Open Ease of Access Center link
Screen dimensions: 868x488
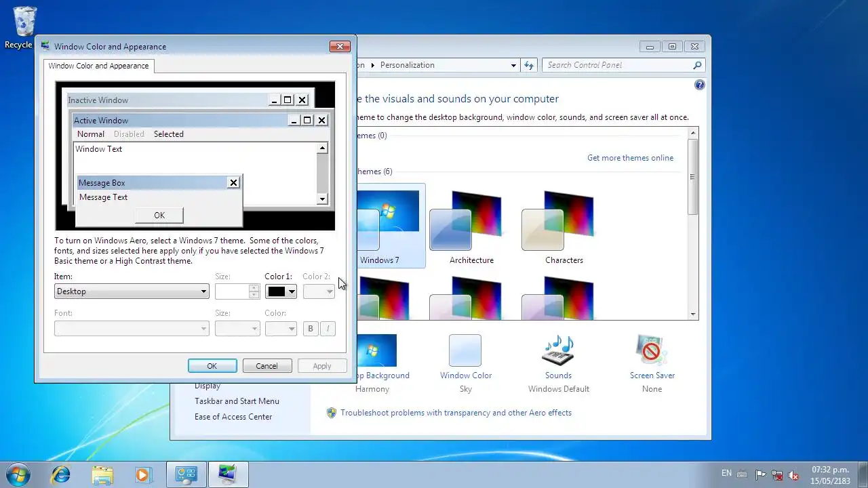(x=233, y=417)
